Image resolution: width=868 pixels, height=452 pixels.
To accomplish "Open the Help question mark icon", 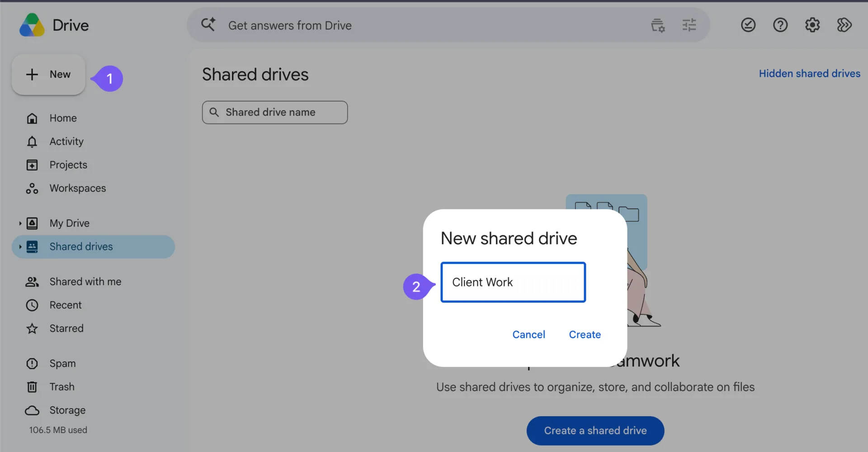I will tap(780, 25).
